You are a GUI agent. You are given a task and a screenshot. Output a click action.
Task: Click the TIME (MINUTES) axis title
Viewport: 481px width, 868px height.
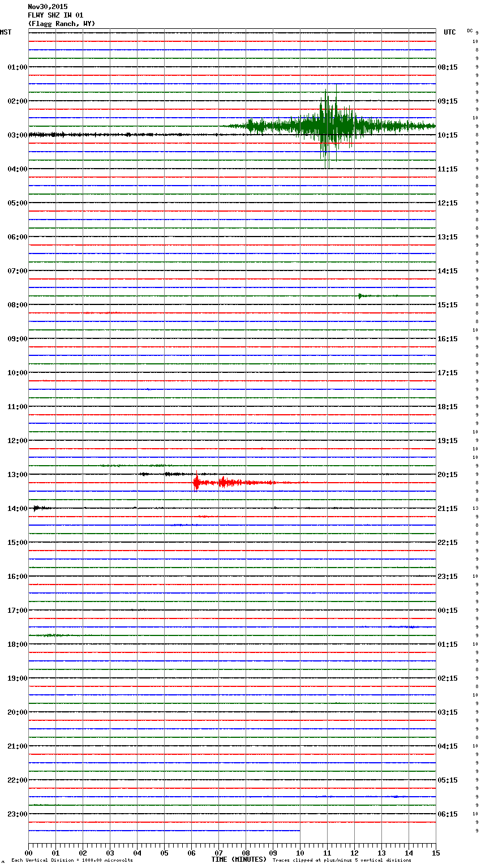pyautogui.click(x=239, y=860)
